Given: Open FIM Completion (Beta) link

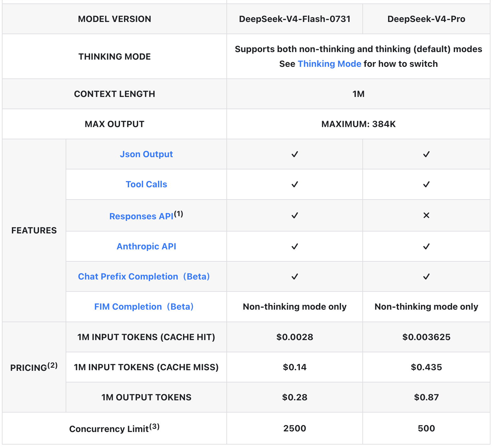Looking at the screenshot, I should (x=144, y=307).
